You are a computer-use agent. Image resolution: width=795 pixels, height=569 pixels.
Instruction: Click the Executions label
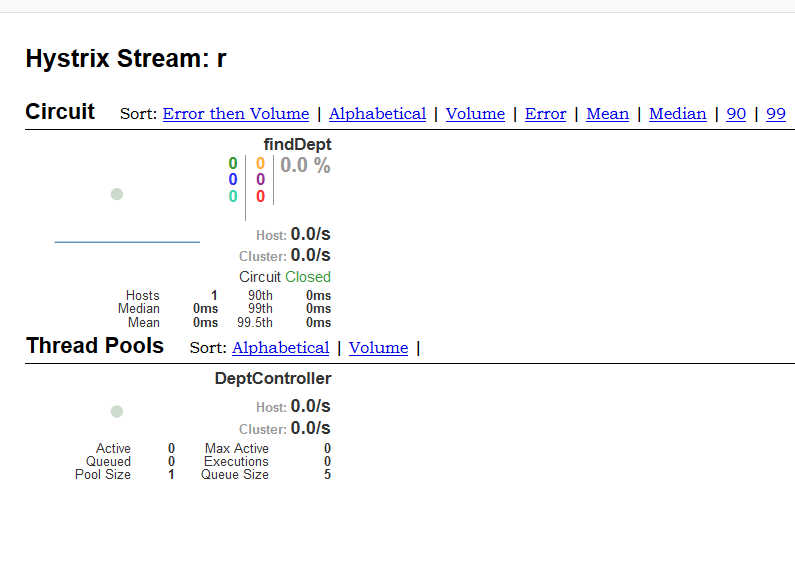click(236, 461)
